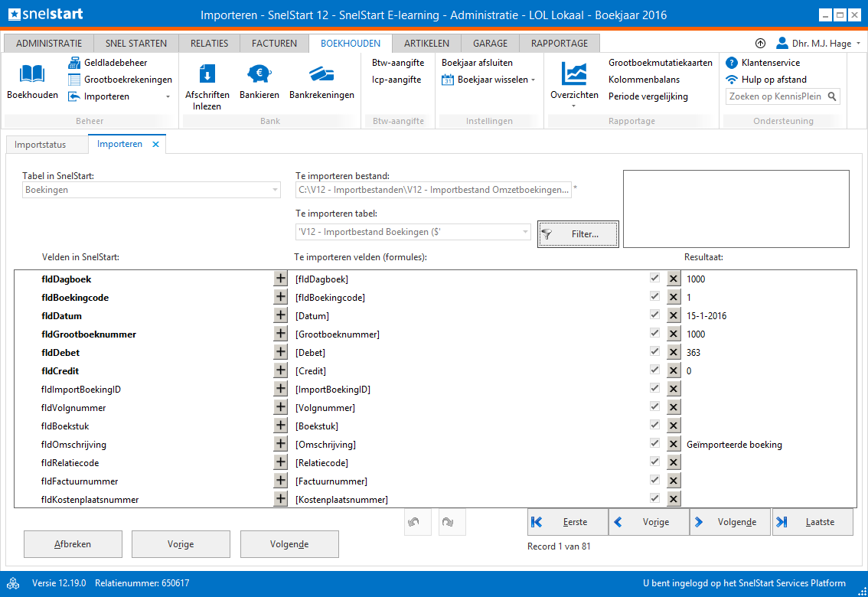Go to the Volgende record

click(730, 522)
